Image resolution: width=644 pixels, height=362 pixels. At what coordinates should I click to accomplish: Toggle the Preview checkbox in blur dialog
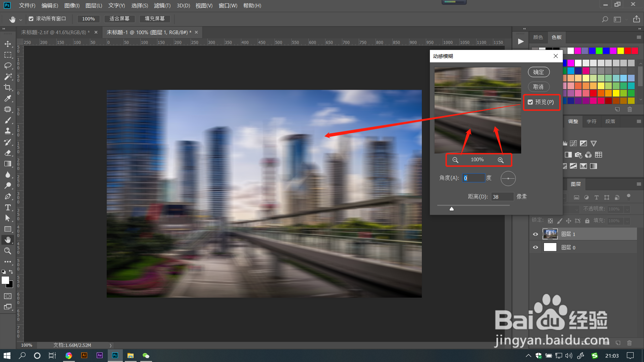point(530,102)
